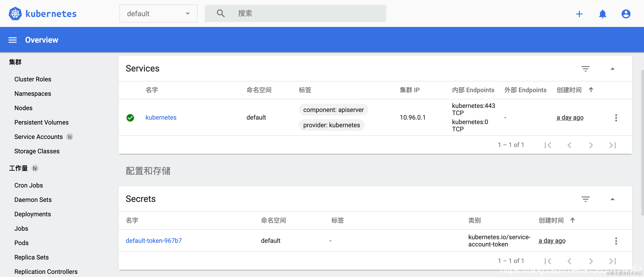Click the Secrets filter icon
The width and height of the screenshot is (644, 277).
(x=585, y=199)
